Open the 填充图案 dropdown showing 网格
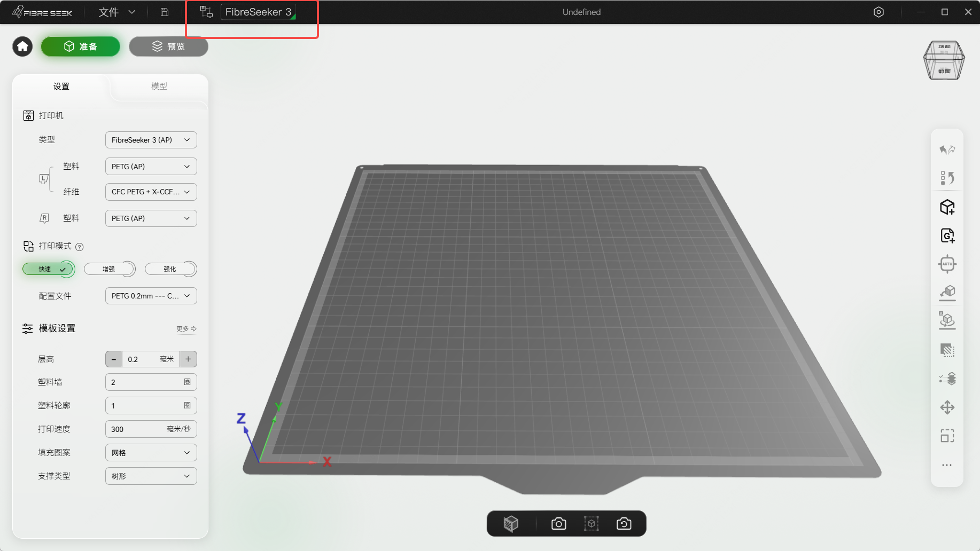Screen dimensions: 980x551 tap(151, 453)
